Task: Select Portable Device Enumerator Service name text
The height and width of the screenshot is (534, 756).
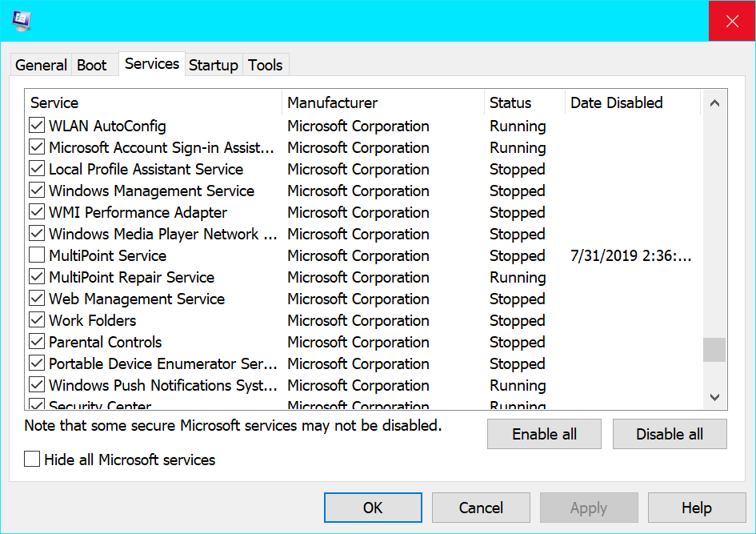Action: (163, 363)
